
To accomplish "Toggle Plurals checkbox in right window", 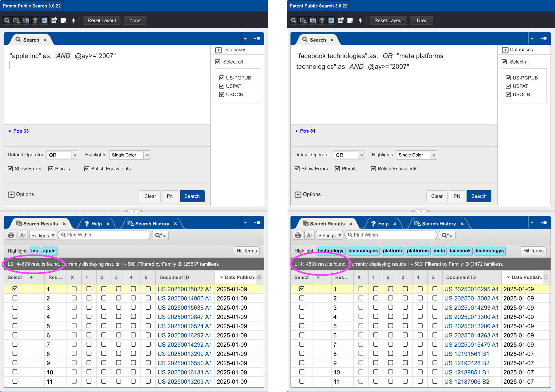I will click(337, 169).
